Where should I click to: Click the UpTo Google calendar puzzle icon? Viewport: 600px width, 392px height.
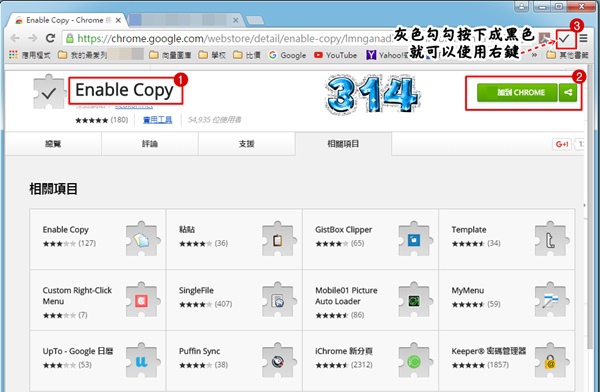click(142, 361)
